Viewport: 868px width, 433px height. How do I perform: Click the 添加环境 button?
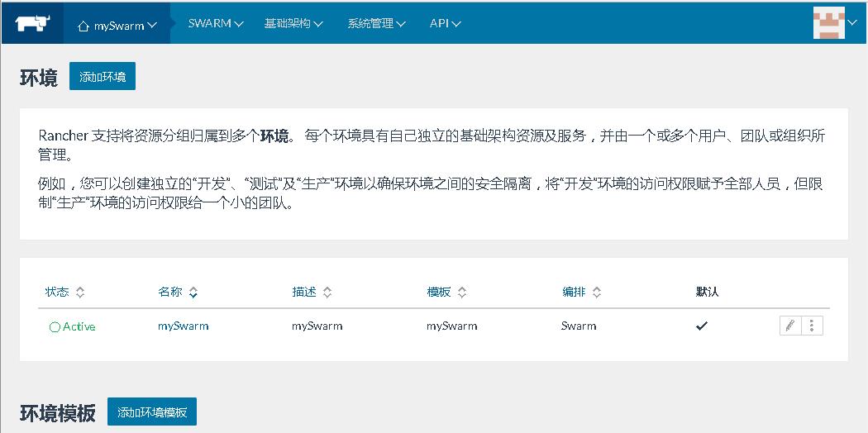103,76
